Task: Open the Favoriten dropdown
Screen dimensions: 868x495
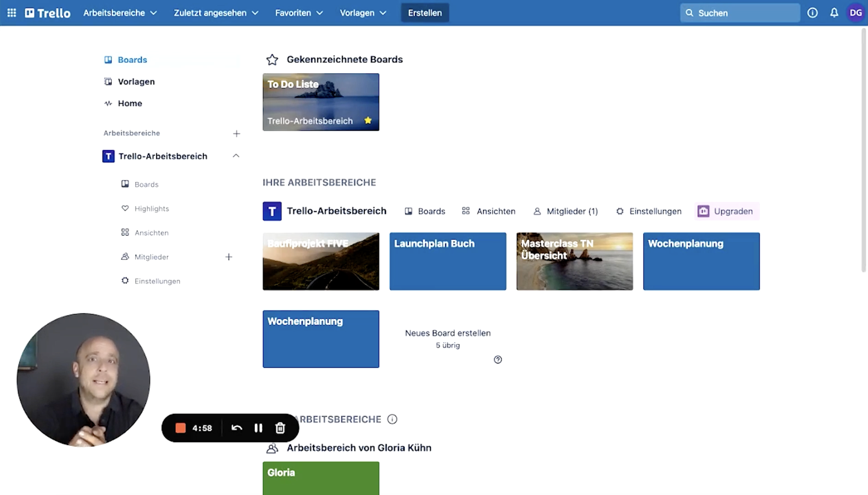Action: (x=299, y=13)
